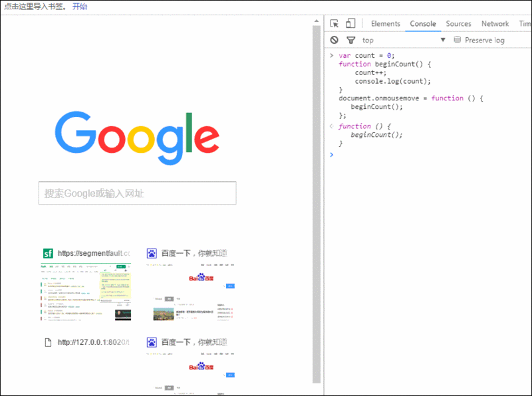
Task: Enable the Preserve log checkbox
Action: click(x=458, y=40)
